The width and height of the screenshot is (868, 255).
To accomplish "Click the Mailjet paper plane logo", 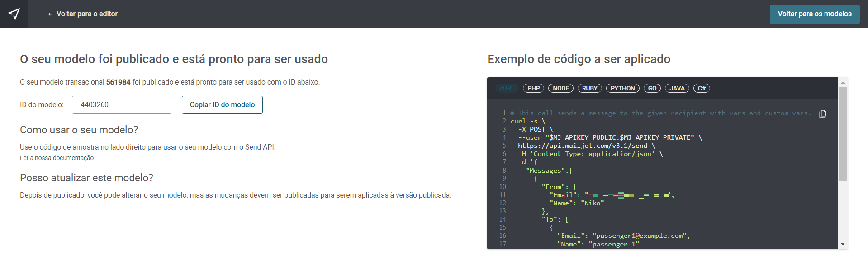I will tap(14, 14).
